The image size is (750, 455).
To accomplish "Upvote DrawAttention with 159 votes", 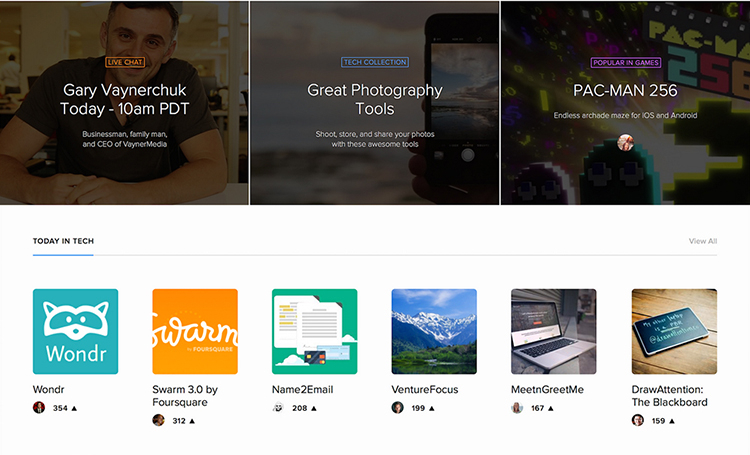I will [x=672, y=421].
